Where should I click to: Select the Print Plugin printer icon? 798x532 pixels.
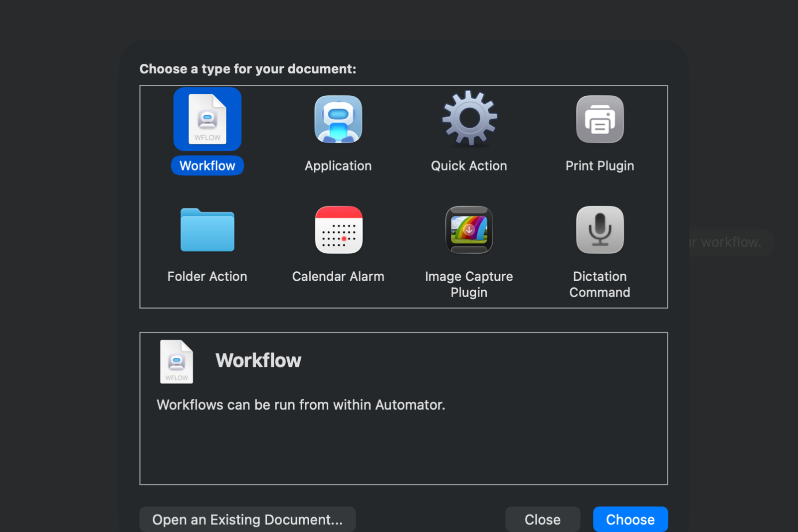tap(600, 119)
